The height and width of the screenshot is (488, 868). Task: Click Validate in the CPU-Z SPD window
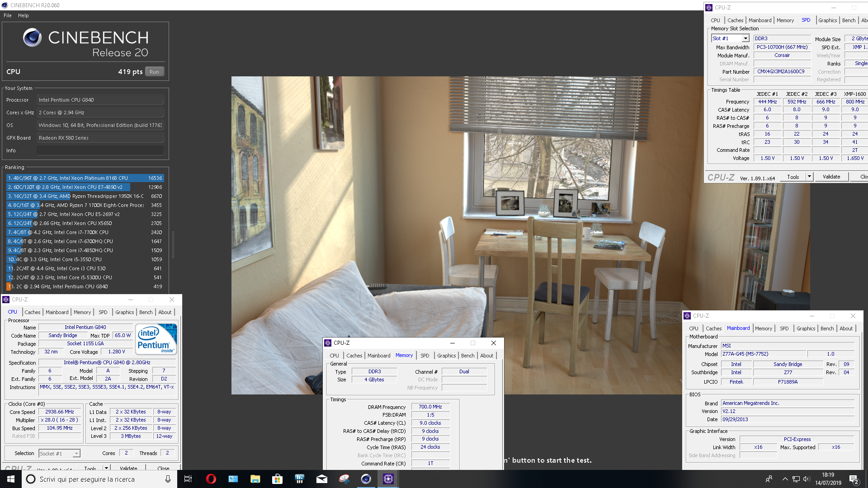tap(831, 177)
